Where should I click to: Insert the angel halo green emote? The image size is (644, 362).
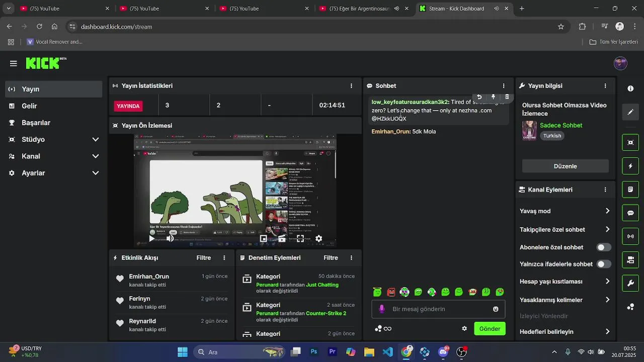tap(377, 292)
